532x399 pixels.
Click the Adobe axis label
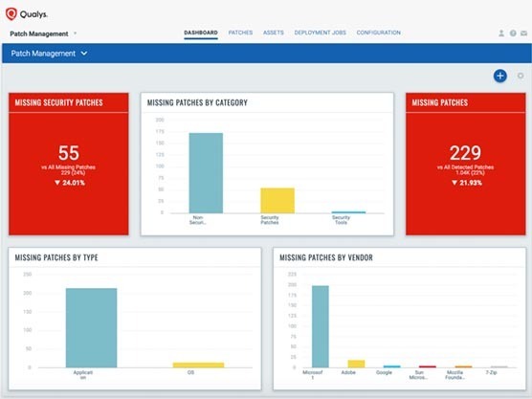pos(348,372)
